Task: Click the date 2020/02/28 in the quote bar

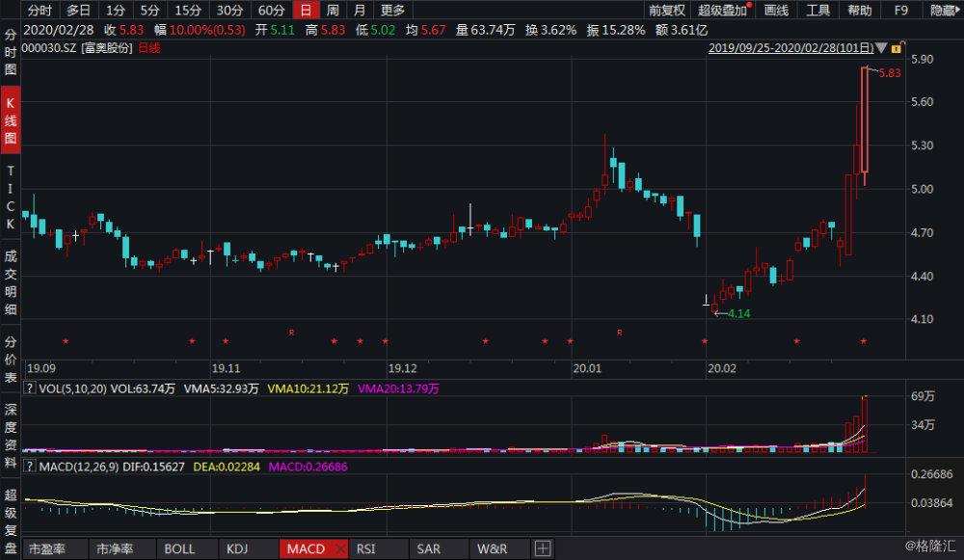Action: 59,30
